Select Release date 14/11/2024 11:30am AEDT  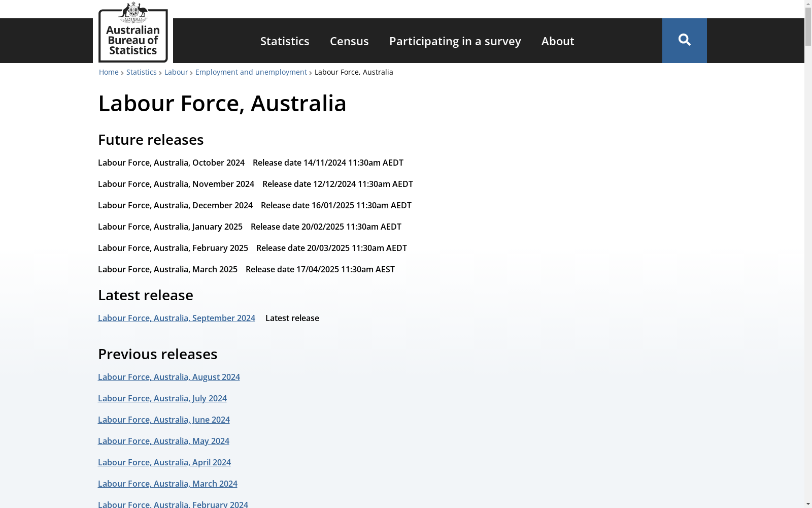(x=328, y=163)
